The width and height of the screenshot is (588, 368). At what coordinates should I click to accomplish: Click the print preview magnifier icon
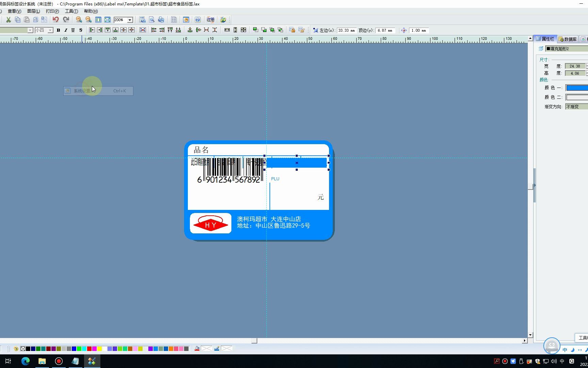152,20
